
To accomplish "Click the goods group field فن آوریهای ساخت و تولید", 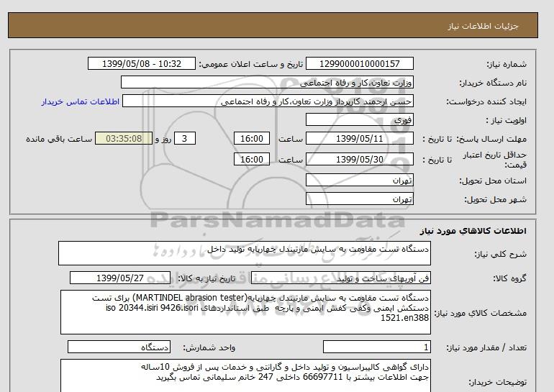I will pyautogui.click(x=340, y=278).
